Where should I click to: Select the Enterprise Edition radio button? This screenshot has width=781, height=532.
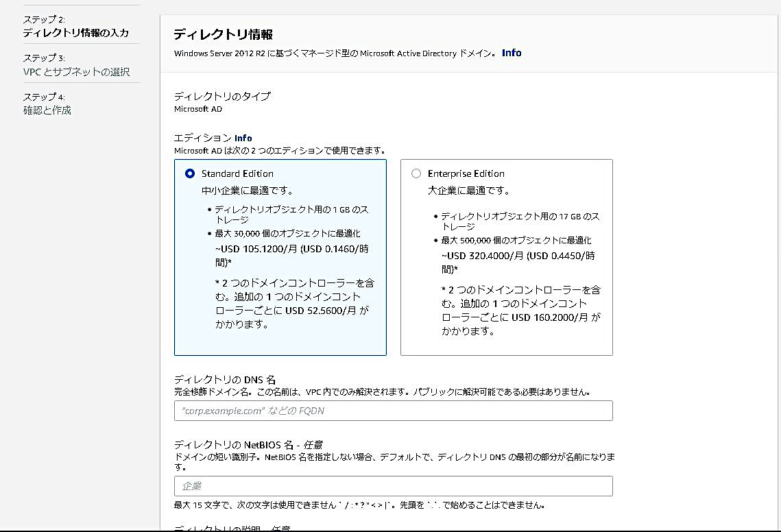tap(416, 173)
